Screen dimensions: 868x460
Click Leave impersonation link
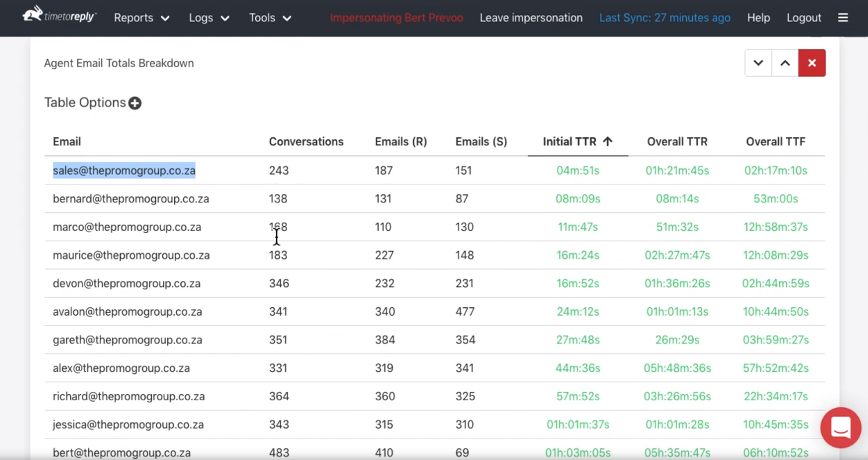tap(531, 18)
